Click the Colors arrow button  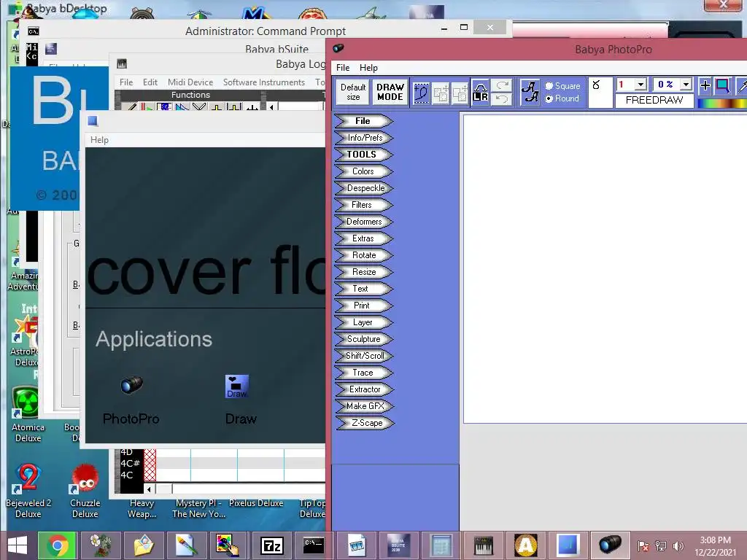click(x=363, y=171)
